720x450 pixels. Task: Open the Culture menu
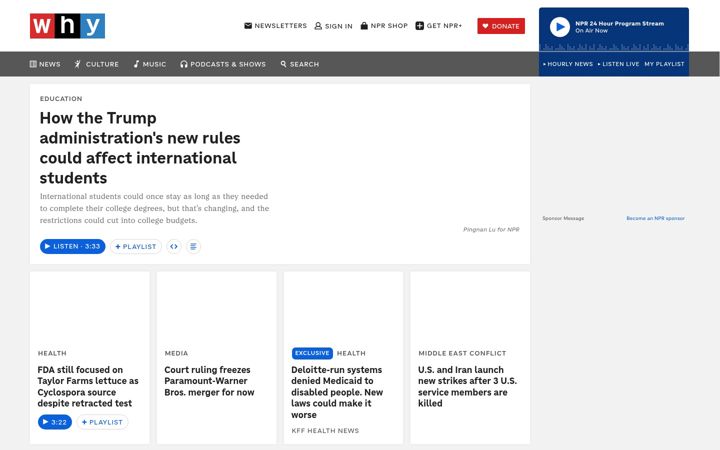(96, 64)
